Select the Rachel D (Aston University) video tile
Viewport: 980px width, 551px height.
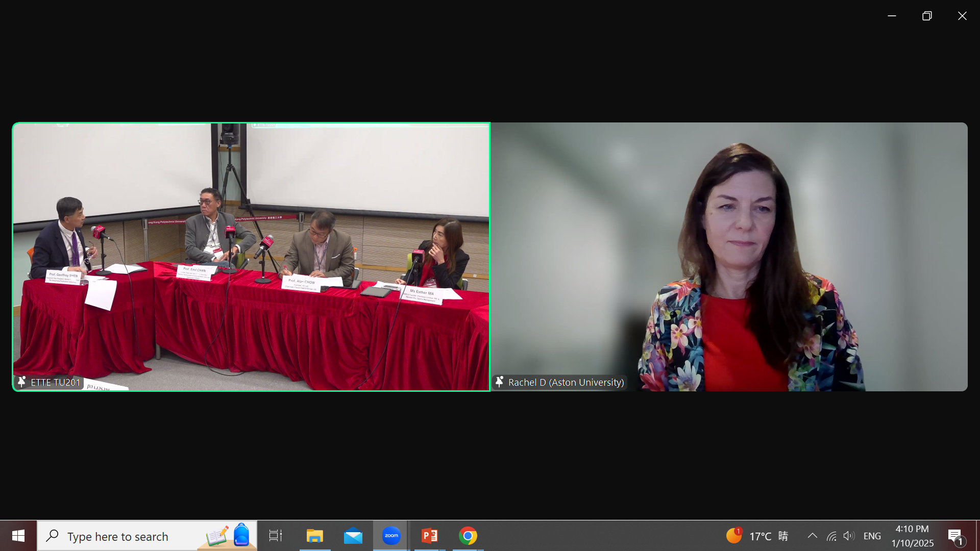click(x=729, y=257)
